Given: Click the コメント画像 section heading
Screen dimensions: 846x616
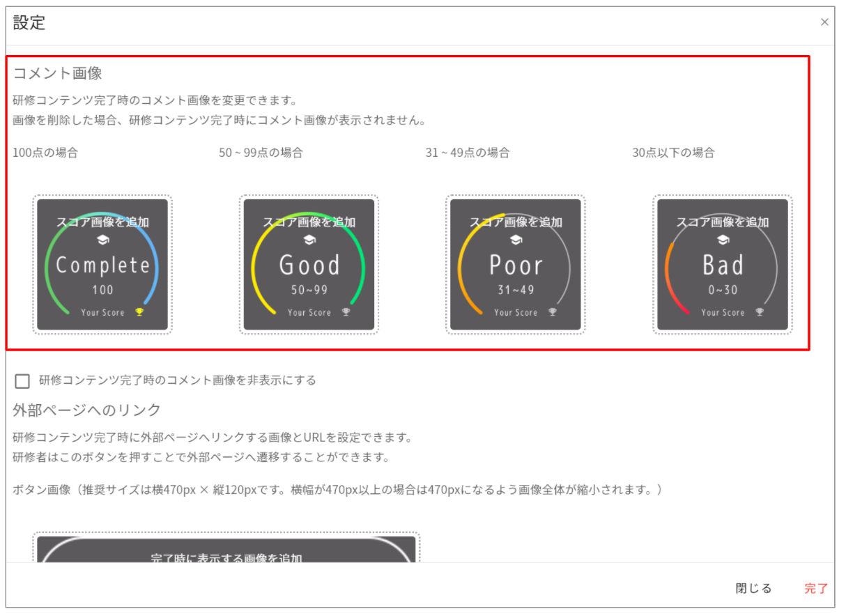Looking at the screenshot, I should pyautogui.click(x=58, y=73).
